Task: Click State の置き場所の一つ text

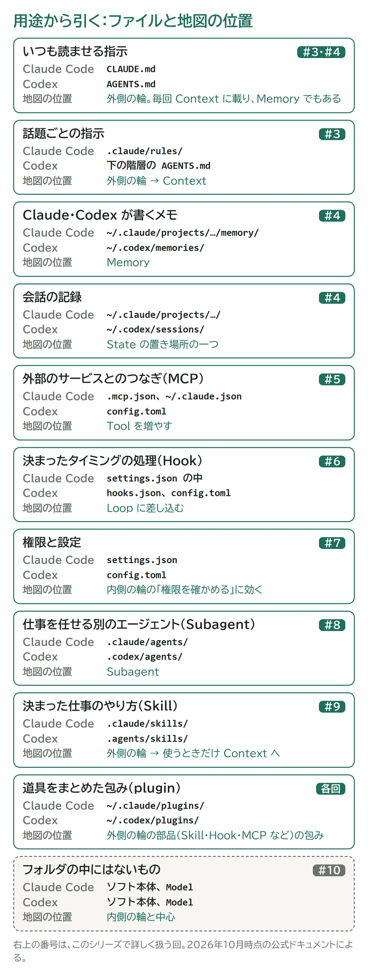Action: (162, 344)
